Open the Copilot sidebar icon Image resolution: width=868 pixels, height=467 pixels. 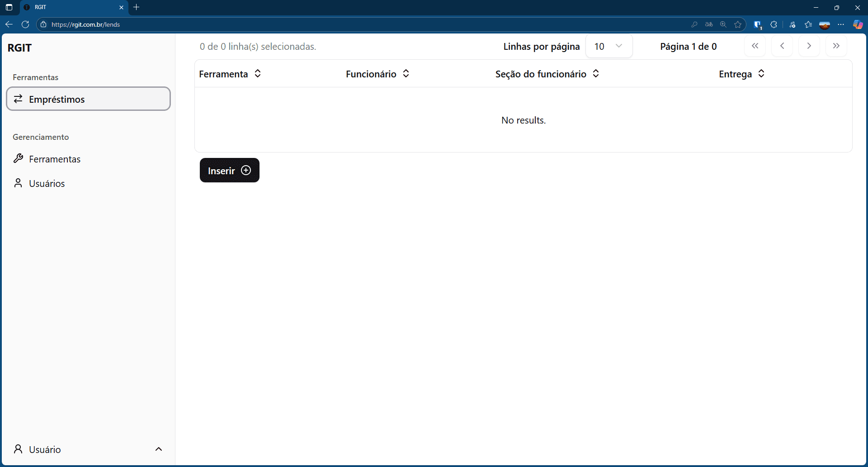(858, 24)
